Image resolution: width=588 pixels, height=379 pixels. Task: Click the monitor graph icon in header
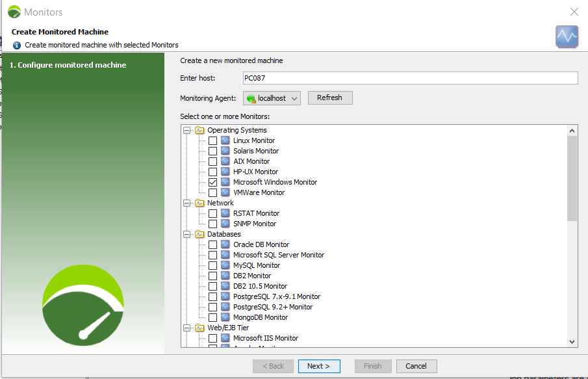pos(567,36)
